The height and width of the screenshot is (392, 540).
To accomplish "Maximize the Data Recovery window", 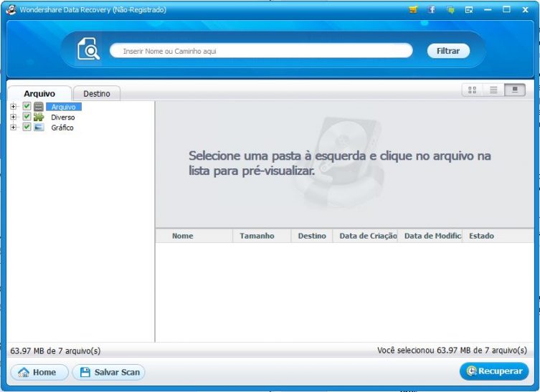I will coord(506,9).
